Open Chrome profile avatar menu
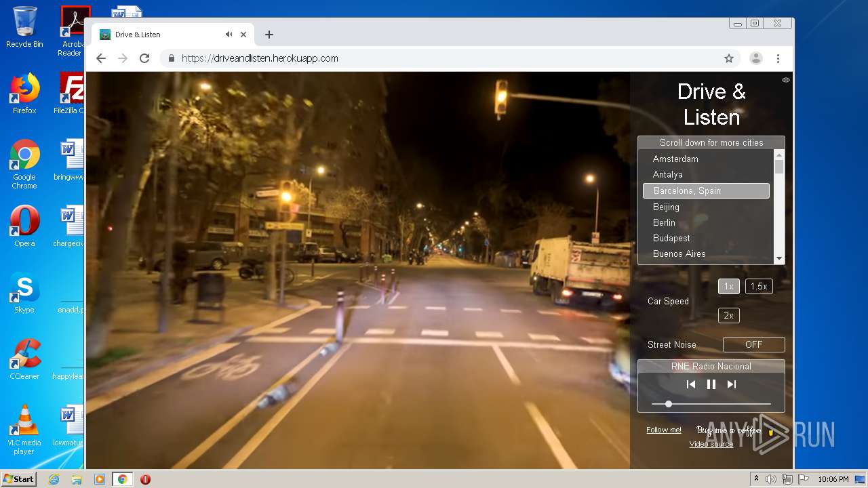Image resolution: width=868 pixels, height=488 pixels. coord(755,58)
